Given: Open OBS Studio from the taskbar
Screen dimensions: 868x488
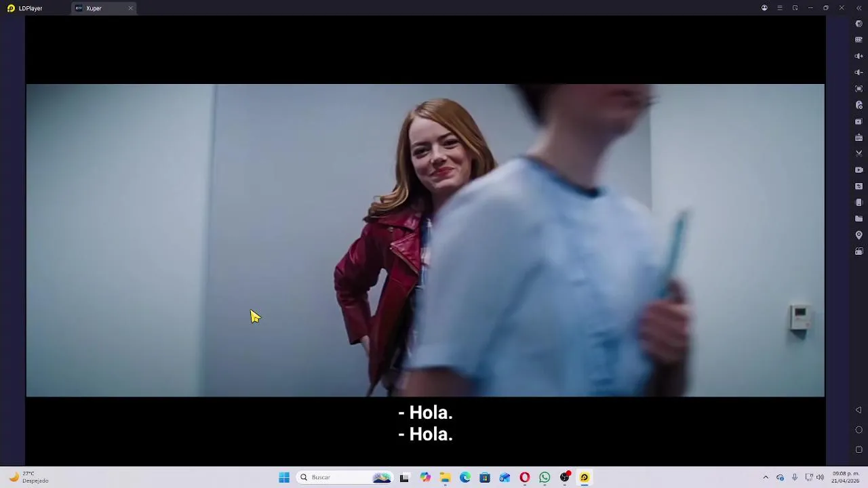Looking at the screenshot, I should [x=565, y=477].
